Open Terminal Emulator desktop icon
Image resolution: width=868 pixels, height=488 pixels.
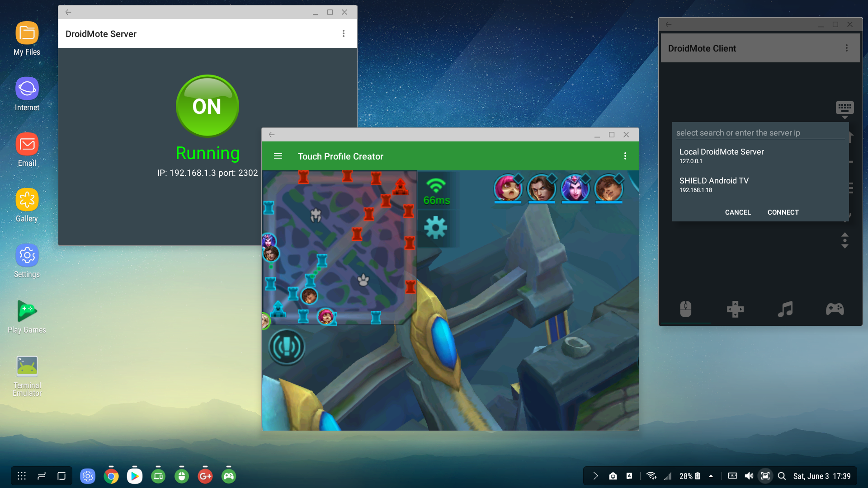click(27, 376)
